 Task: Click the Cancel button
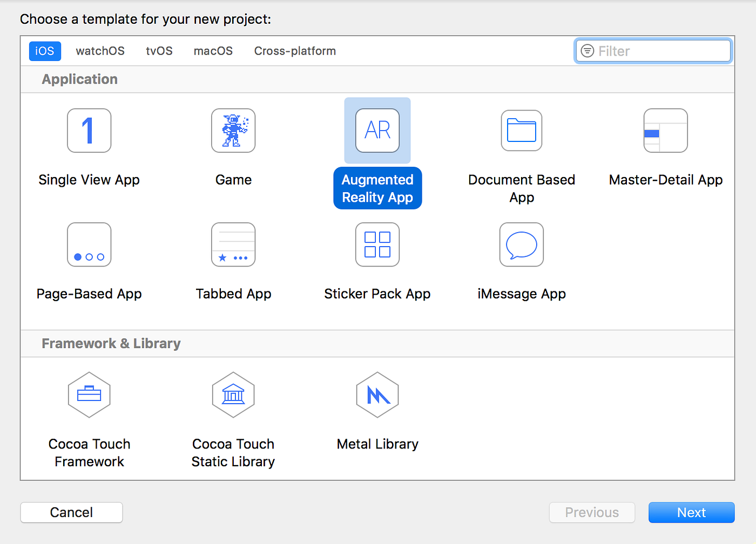coord(71,512)
